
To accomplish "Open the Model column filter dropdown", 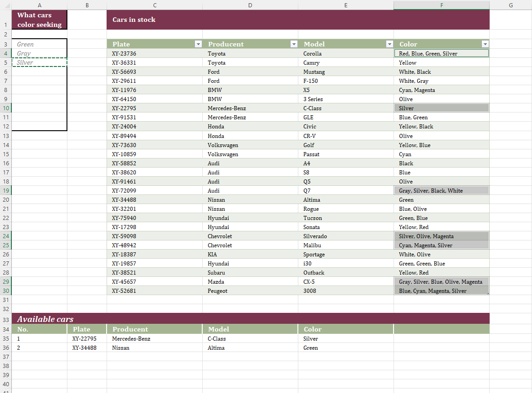I will pyautogui.click(x=389, y=44).
